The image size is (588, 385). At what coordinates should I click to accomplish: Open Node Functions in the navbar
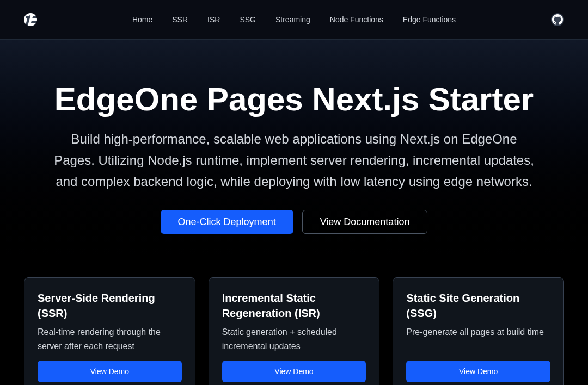(x=356, y=20)
